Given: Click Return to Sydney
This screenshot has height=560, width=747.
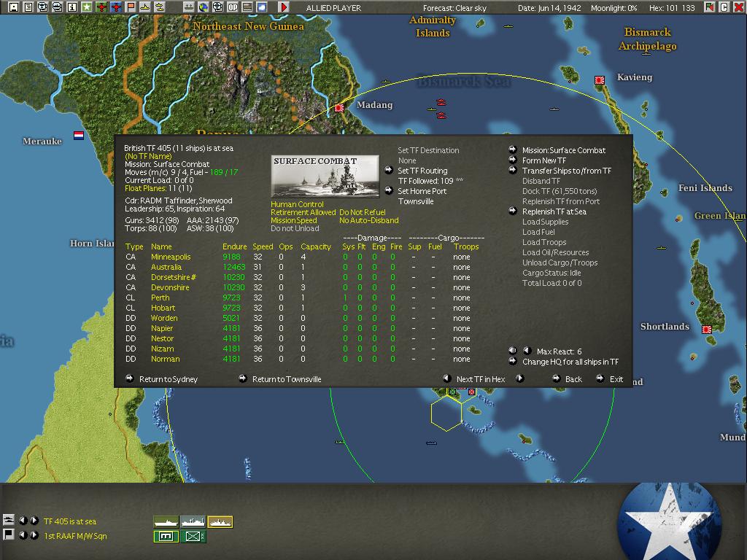Looking at the screenshot, I should click(x=169, y=379).
